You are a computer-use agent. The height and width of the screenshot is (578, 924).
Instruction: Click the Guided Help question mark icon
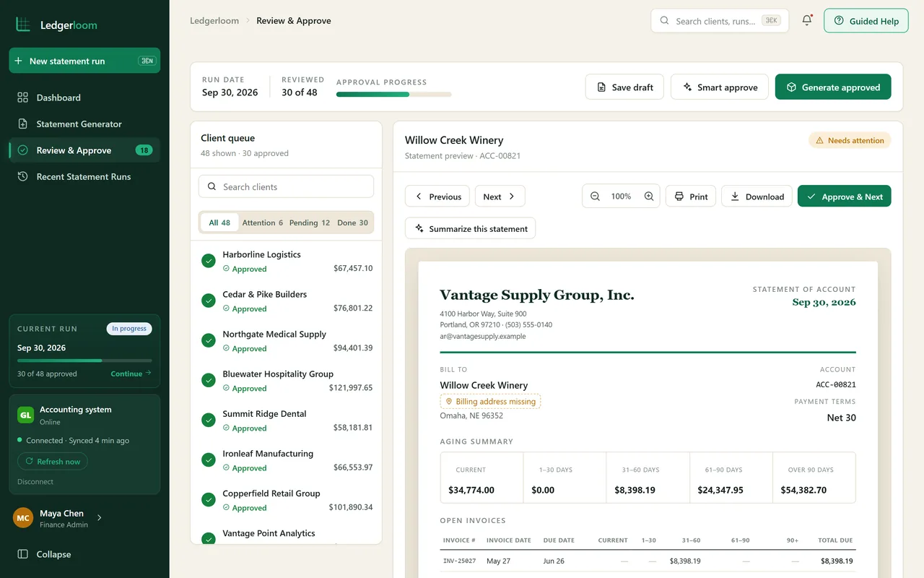[839, 21]
